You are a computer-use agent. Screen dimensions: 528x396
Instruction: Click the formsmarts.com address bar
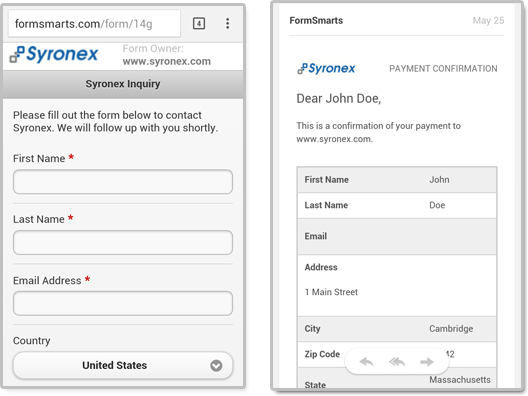click(x=94, y=24)
